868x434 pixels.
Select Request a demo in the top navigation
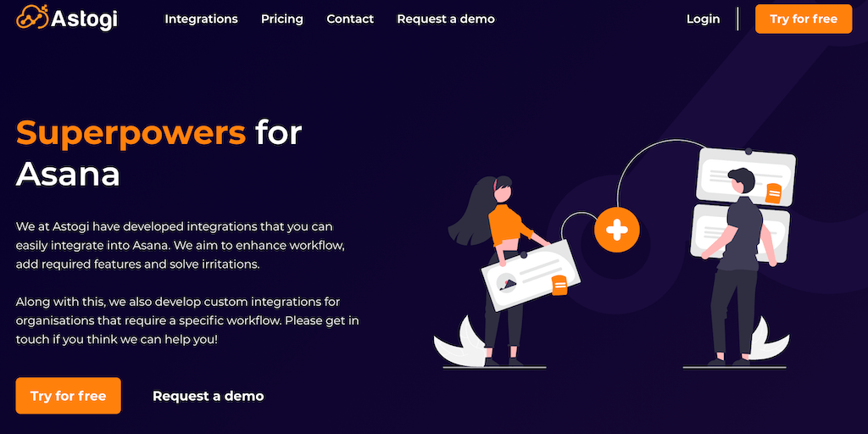pos(446,19)
